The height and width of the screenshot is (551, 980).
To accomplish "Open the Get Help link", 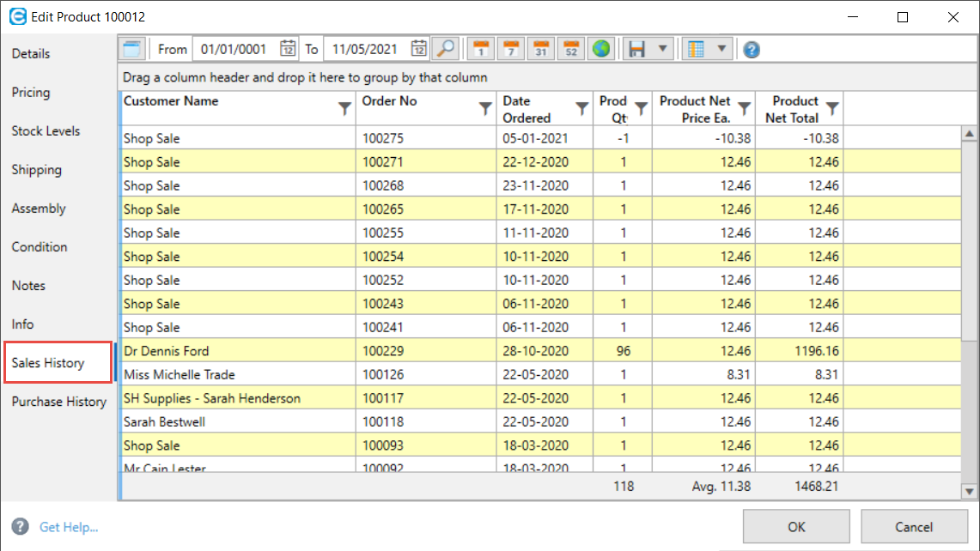I will [x=69, y=527].
